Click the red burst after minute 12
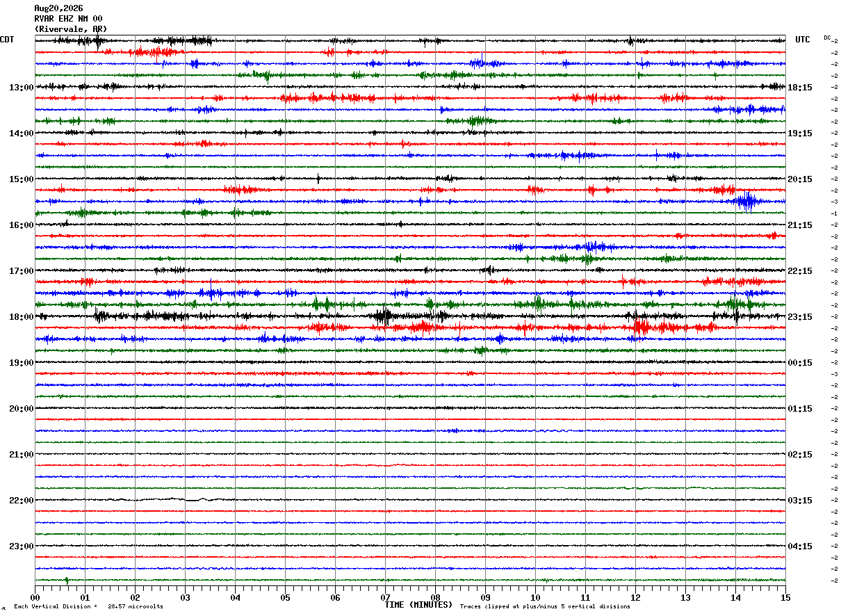 641,326
